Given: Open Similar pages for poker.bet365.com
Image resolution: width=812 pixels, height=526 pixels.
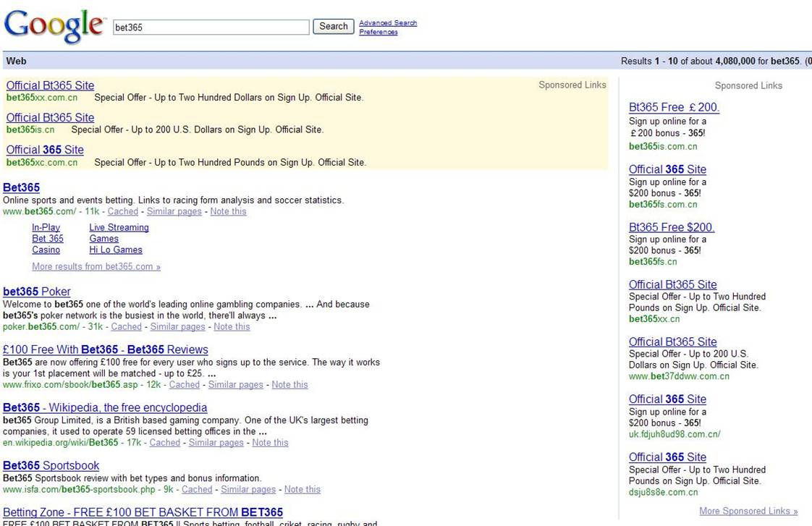Looking at the screenshot, I should (x=177, y=327).
